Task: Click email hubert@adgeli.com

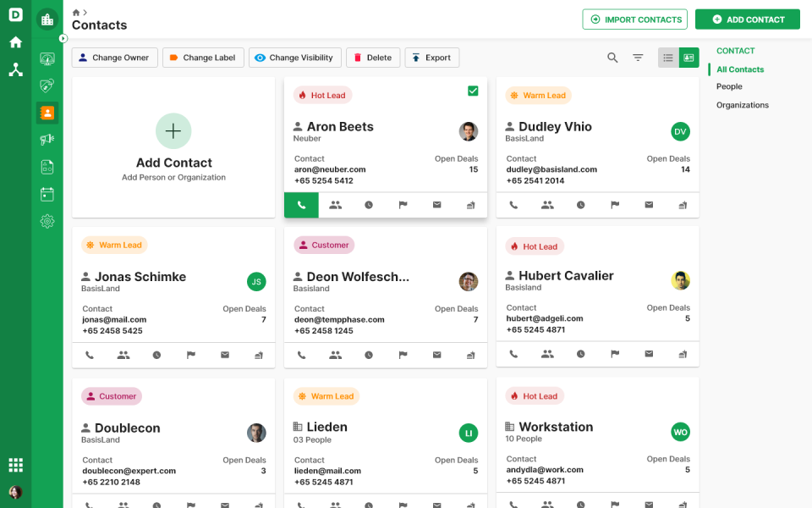Action: click(545, 319)
